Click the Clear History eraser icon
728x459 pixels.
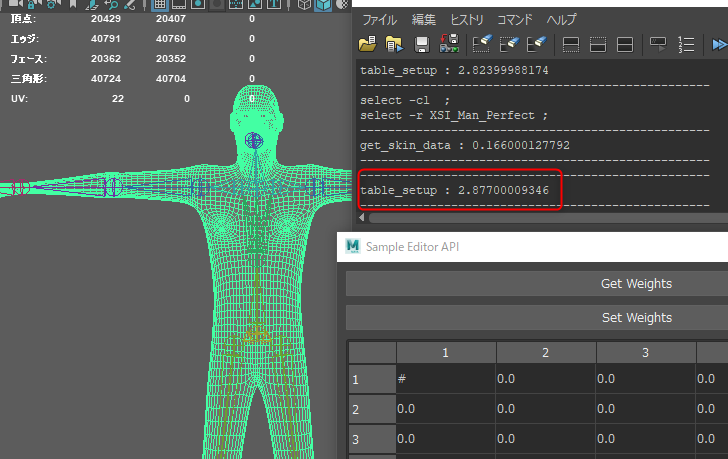pyautogui.click(x=482, y=44)
